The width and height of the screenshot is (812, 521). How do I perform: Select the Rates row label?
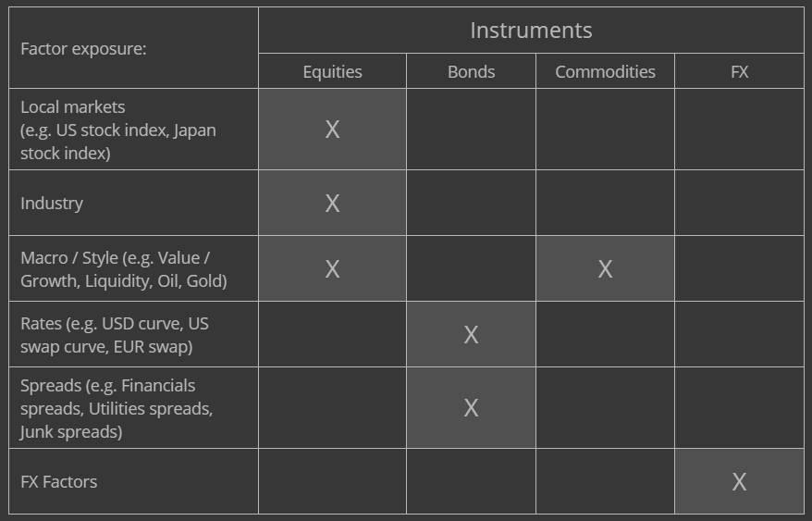click(x=114, y=335)
